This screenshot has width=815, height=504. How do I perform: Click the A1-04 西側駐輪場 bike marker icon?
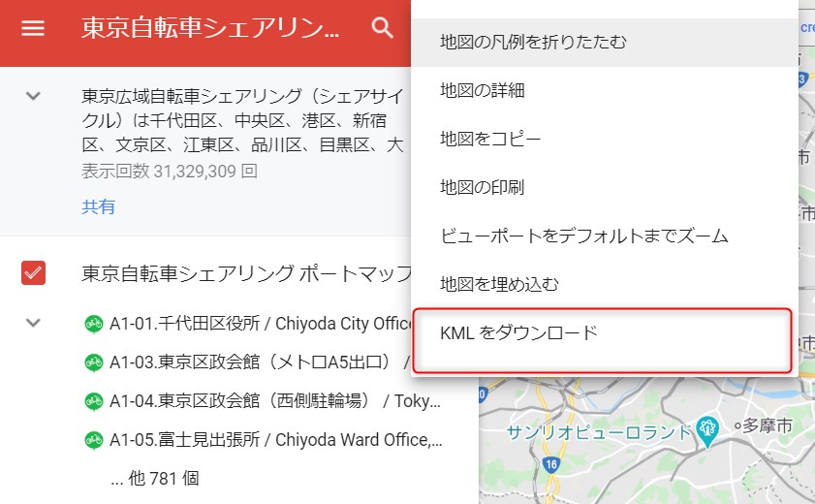tap(94, 401)
